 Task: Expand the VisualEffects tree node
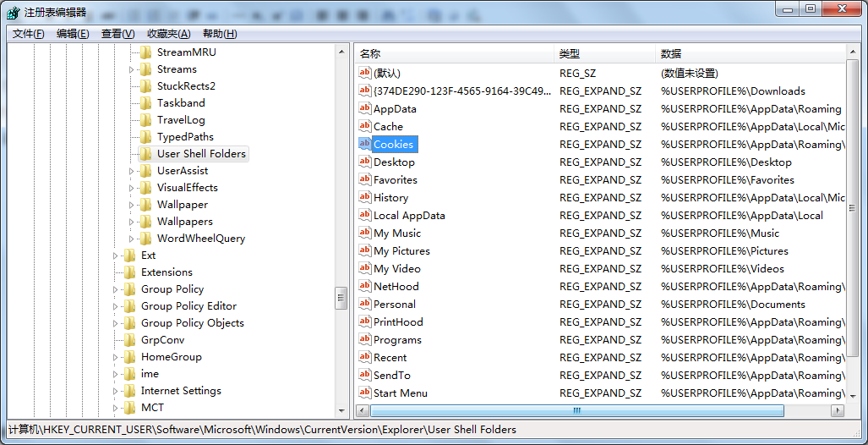tap(131, 189)
